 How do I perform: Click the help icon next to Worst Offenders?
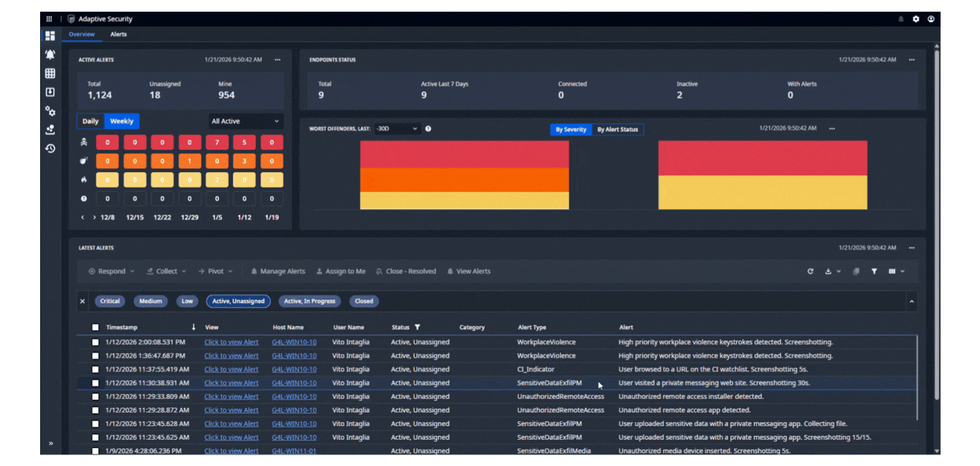[x=428, y=129]
